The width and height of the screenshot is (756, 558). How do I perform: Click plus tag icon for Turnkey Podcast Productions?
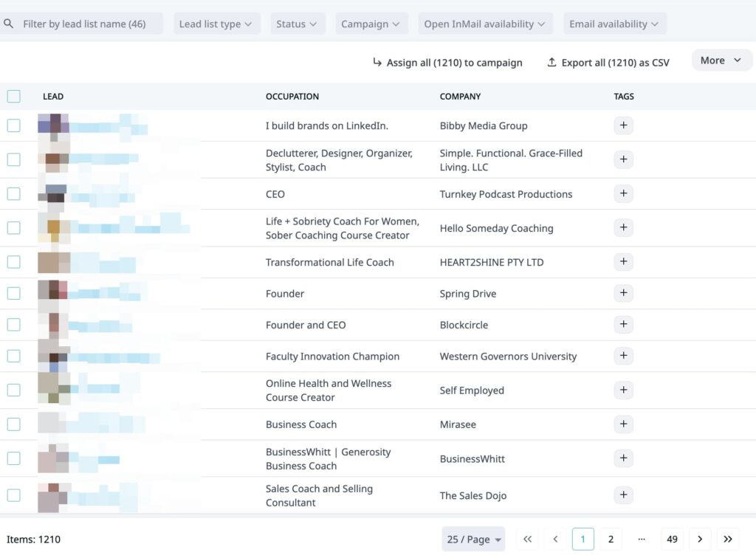[623, 194]
